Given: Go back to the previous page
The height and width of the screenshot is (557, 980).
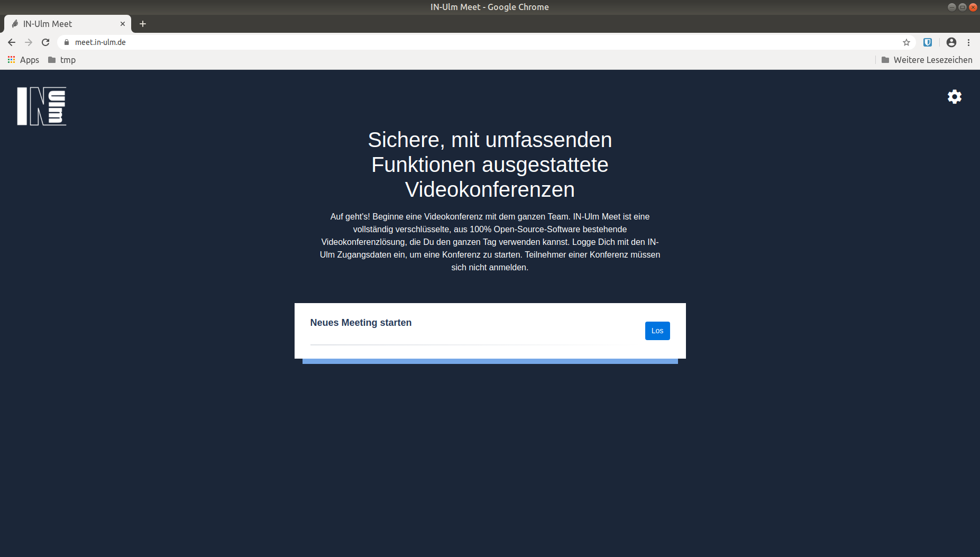Looking at the screenshot, I should pos(12,42).
